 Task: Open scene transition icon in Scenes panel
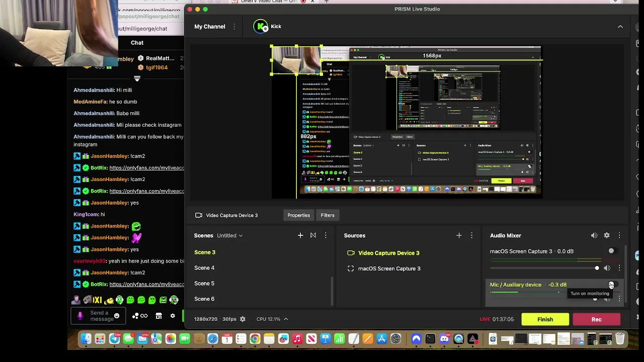tap(313, 235)
